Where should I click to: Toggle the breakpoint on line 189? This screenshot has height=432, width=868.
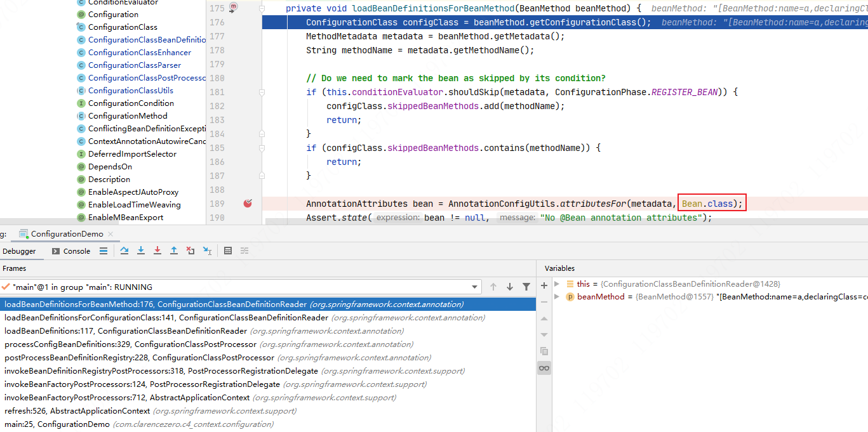248,204
